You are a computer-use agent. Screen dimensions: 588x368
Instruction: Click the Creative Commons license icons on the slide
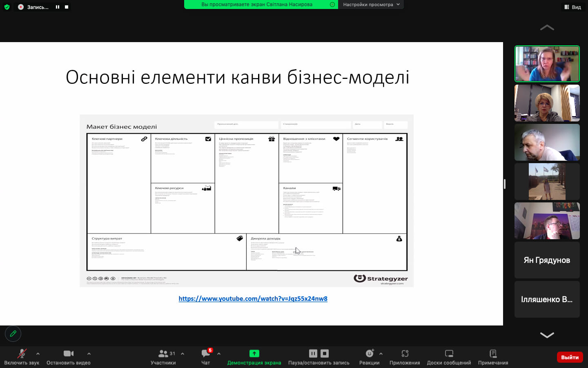(x=101, y=278)
